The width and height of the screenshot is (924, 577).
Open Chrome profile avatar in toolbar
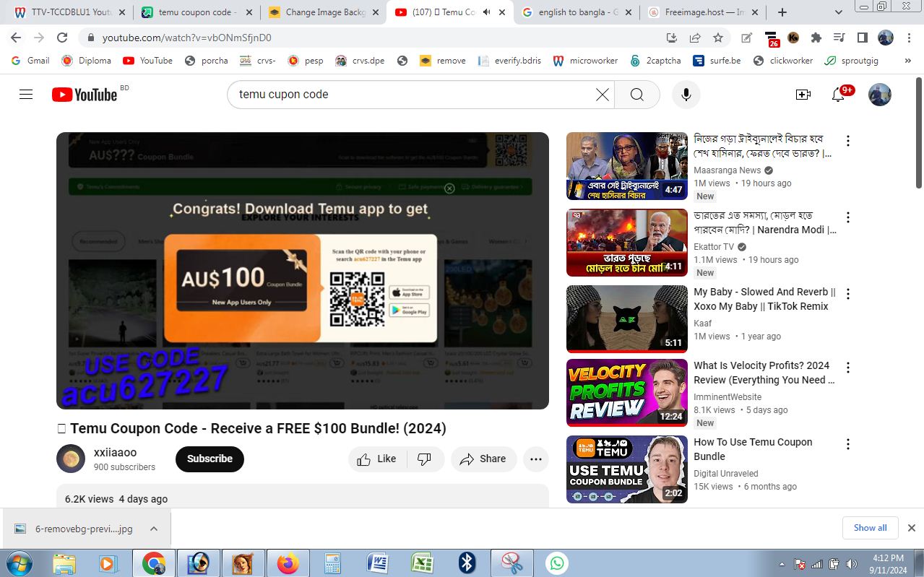click(886, 38)
